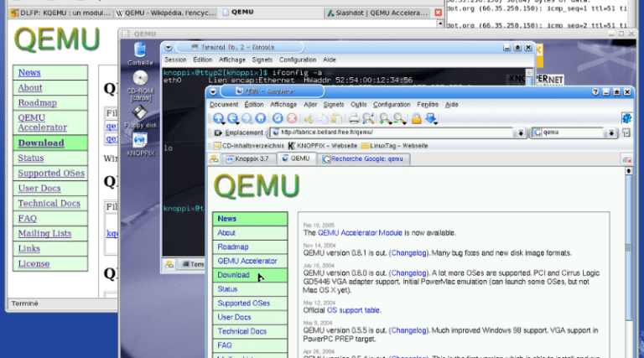Image resolution: width=644 pixels, height=358 pixels.
Task: Switch to Recherche Google: qemu tab
Action: (x=362, y=158)
